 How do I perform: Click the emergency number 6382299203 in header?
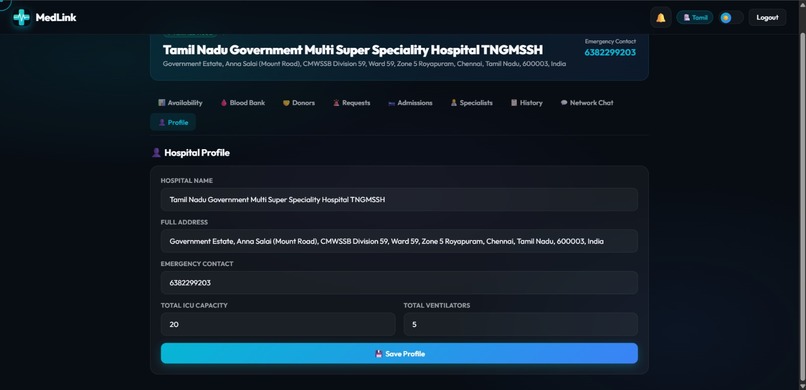point(610,52)
